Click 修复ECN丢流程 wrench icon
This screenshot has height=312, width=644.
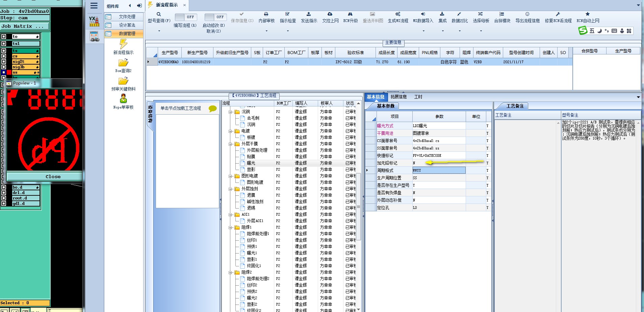click(558, 14)
